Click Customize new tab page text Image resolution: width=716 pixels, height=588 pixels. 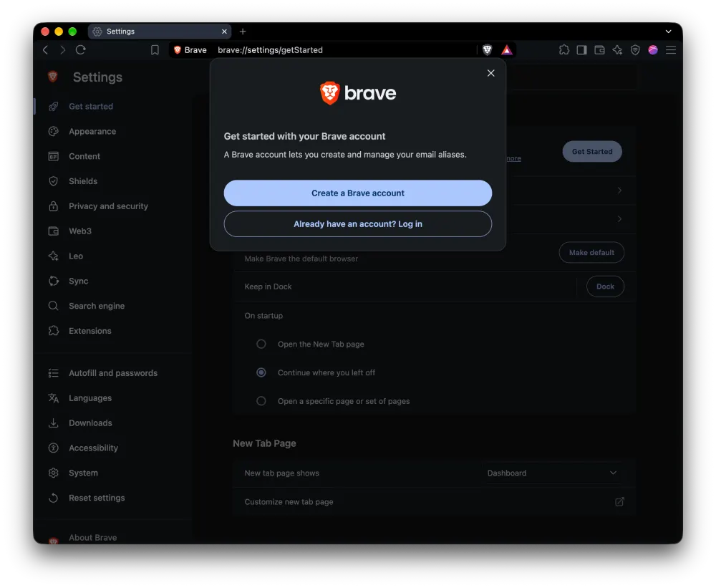point(289,501)
